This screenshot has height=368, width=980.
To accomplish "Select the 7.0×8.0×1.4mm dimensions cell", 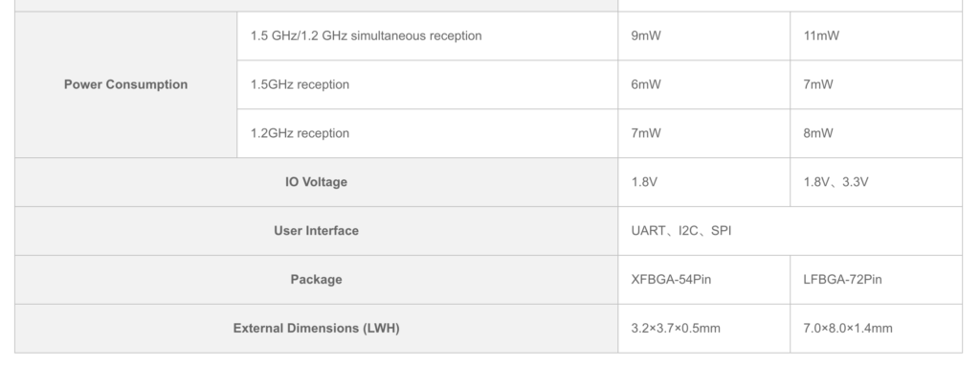I will coord(877,329).
